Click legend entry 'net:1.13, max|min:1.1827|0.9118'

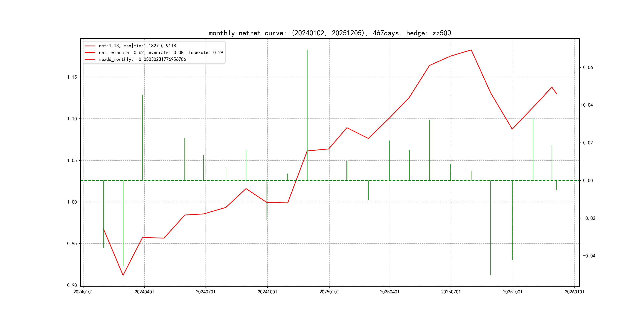coord(137,46)
